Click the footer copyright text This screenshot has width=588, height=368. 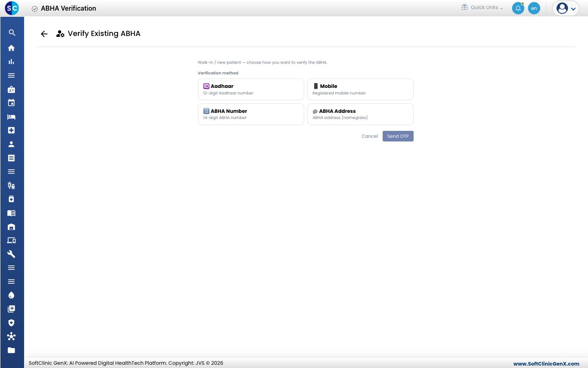(x=126, y=363)
